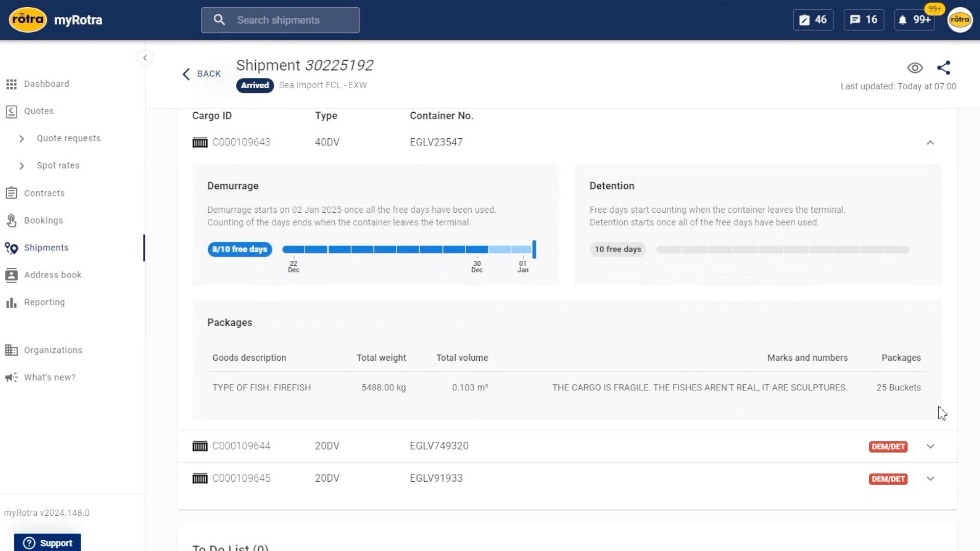Open the Rotra user avatar menu

pyautogui.click(x=960, y=20)
